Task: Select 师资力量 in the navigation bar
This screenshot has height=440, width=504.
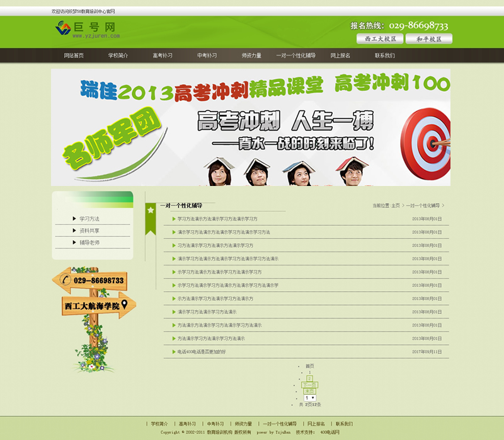Action: [x=251, y=55]
